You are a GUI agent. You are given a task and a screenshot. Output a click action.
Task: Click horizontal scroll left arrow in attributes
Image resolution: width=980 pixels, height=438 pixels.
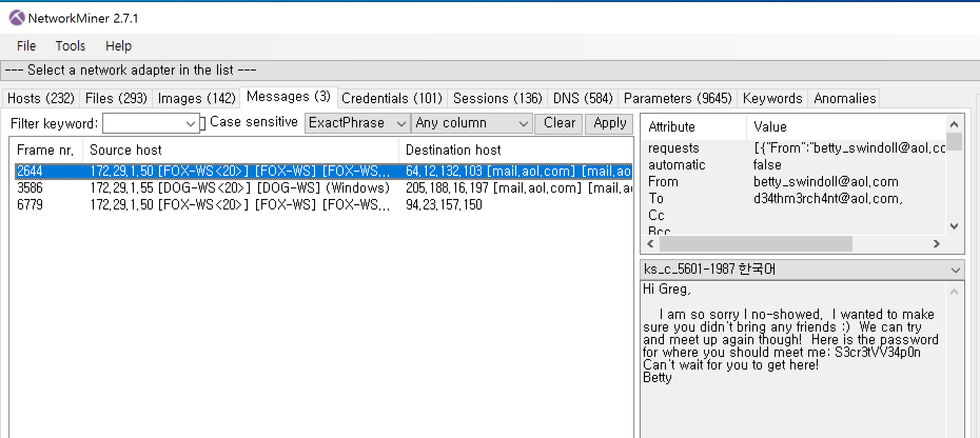[x=651, y=244]
